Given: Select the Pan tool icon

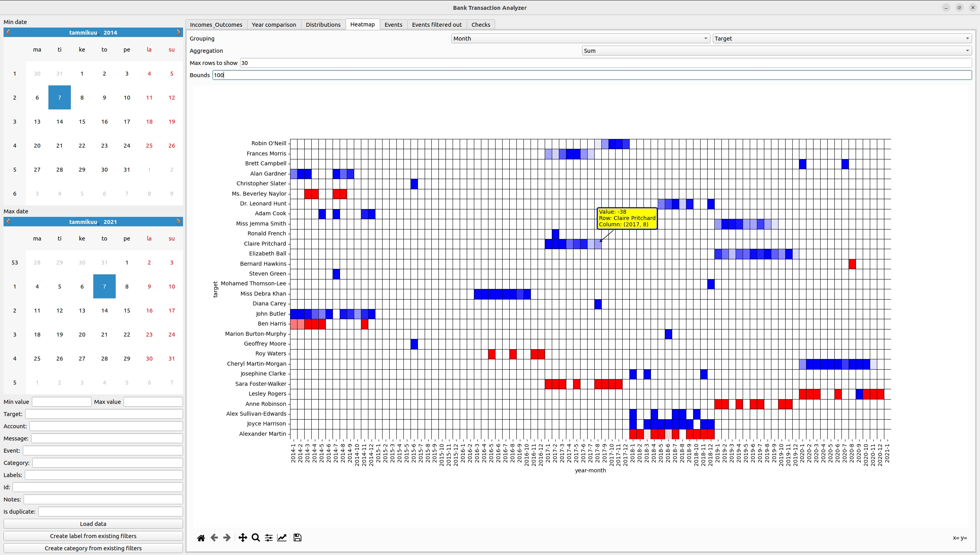Looking at the screenshot, I should (x=243, y=538).
